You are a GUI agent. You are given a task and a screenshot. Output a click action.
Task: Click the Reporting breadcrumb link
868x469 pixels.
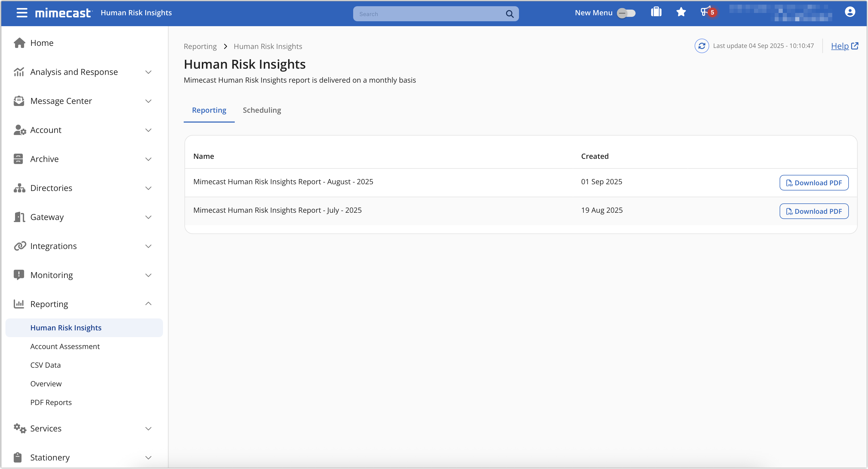[x=200, y=46]
